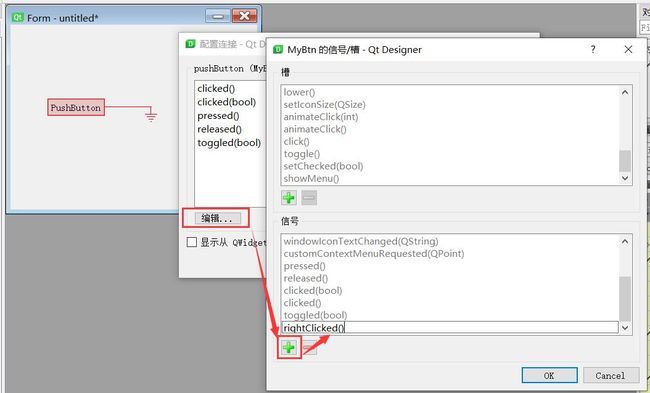This screenshot has height=393, width=650.
Task: Select released() in the connection dialog list
Action: click(219, 129)
